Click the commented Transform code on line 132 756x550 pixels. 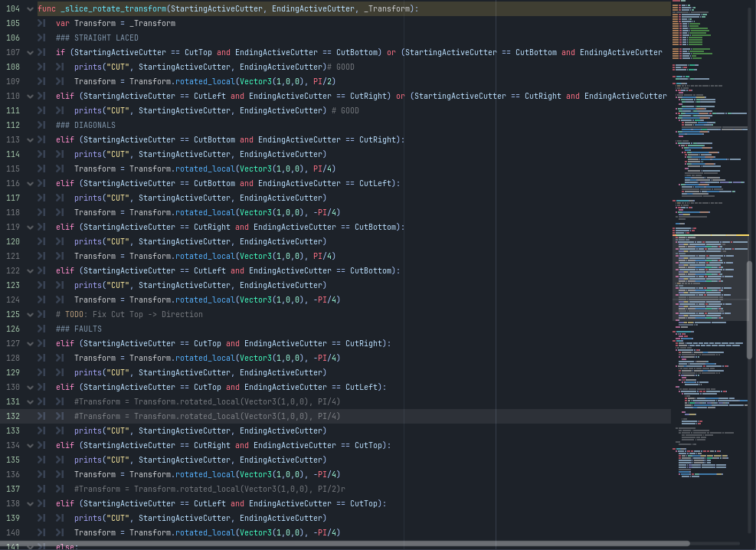tap(207, 416)
